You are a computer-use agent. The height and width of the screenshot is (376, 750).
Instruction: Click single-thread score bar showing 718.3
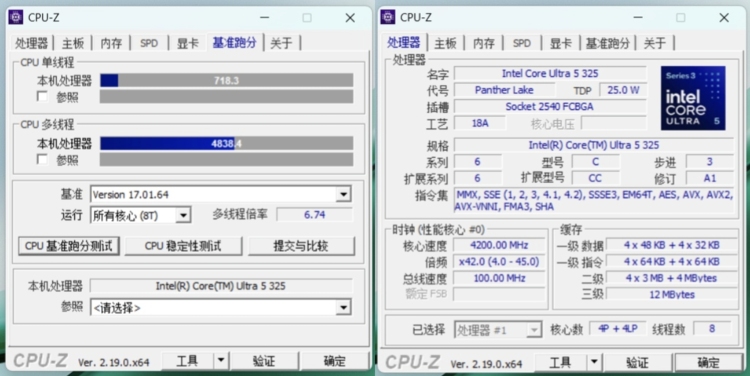tap(227, 80)
